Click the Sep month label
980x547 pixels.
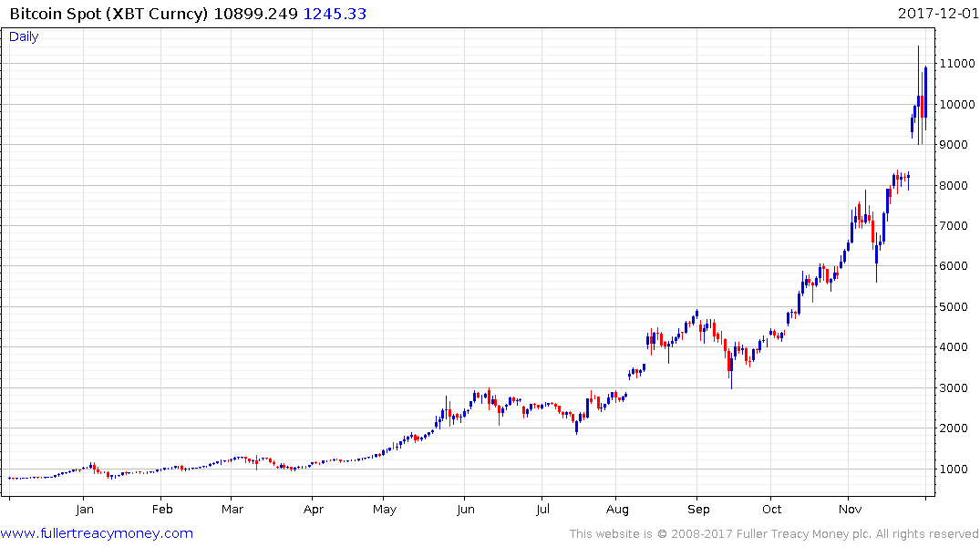698,510
